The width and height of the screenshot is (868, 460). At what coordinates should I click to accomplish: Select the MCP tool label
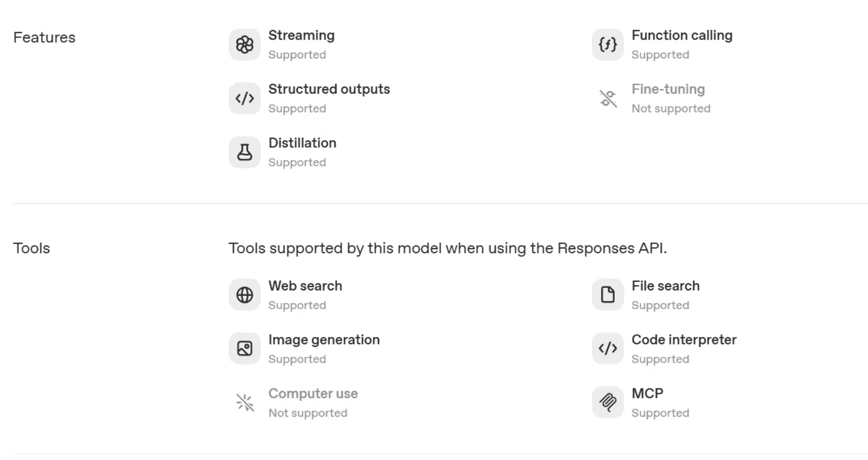[x=647, y=394]
